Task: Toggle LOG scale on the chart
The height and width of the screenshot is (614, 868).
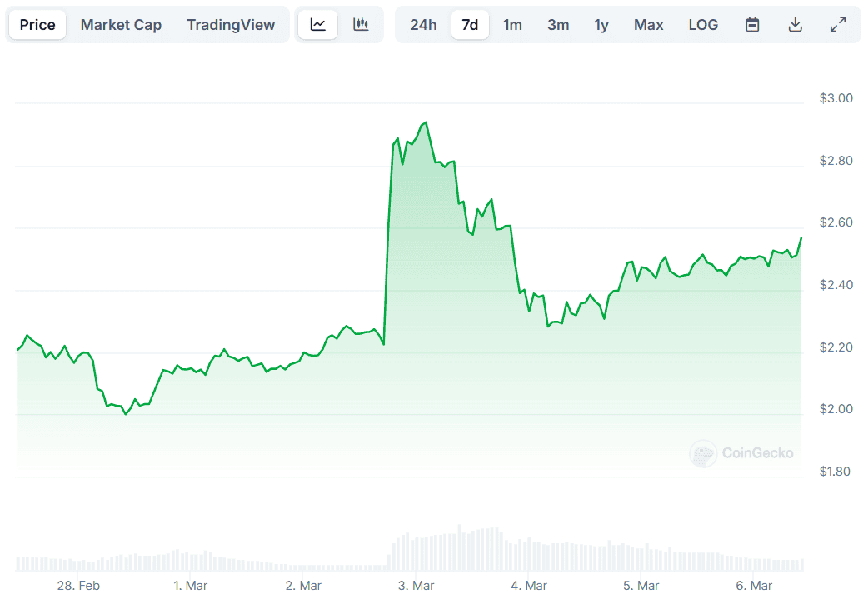Action: pos(703,25)
